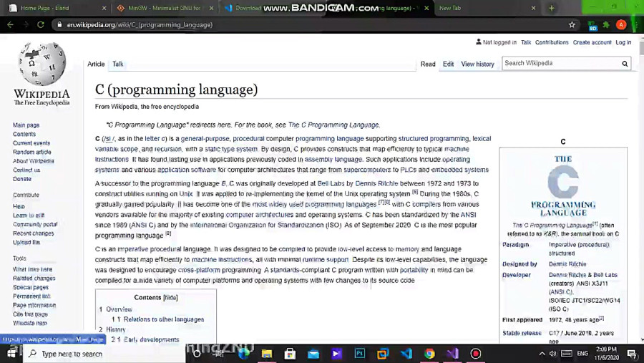This screenshot has width=644, height=363.
Task: Click the Log in link
Action: pyautogui.click(x=623, y=42)
